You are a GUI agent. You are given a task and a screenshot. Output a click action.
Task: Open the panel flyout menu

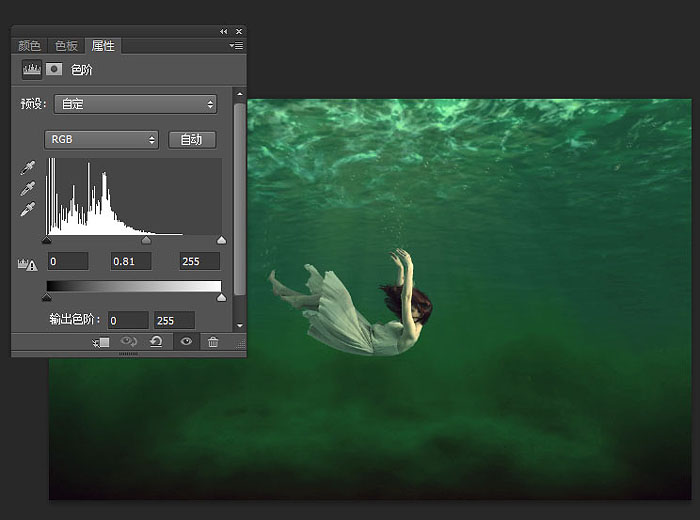[236, 46]
